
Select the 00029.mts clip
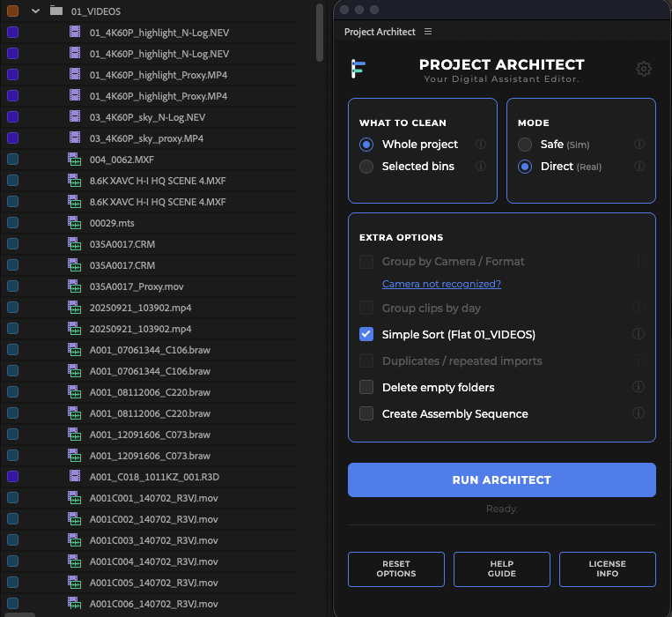pyautogui.click(x=112, y=223)
